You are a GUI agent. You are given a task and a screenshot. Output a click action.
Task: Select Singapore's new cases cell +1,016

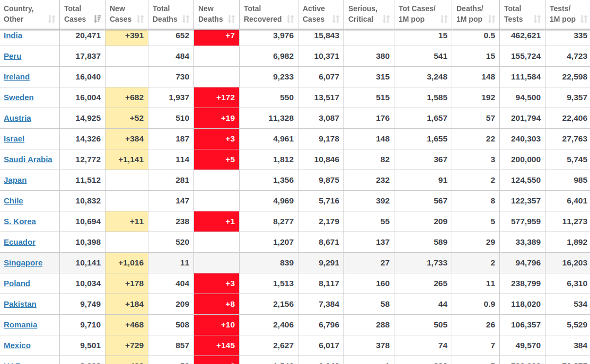point(127,263)
